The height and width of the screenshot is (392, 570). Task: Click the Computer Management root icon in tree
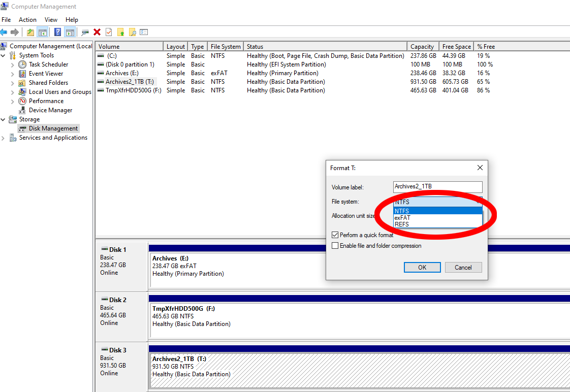coord(4,46)
